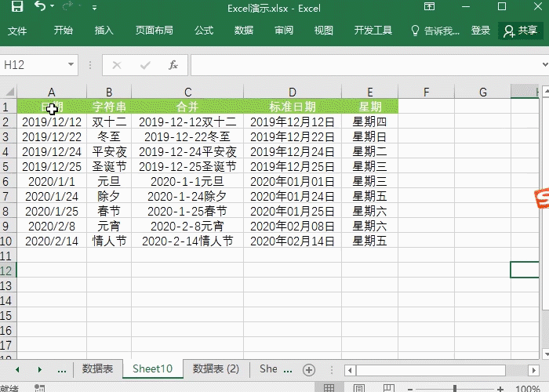Click the left ellipsis for hidden sheets
549x392 pixels.
pos(62,370)
